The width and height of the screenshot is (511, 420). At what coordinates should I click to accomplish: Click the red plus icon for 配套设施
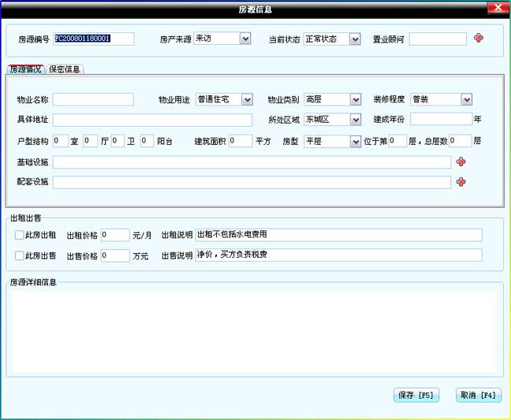[x=461, y=182]
